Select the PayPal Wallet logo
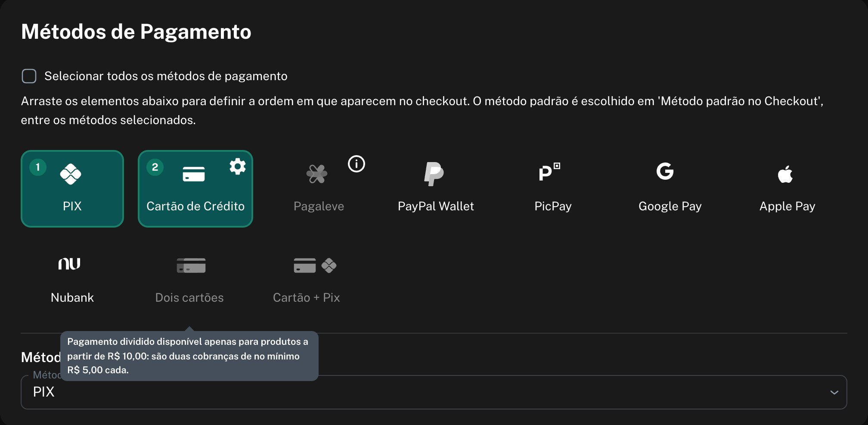The image size is (868, 425). [x=434, y=174]
